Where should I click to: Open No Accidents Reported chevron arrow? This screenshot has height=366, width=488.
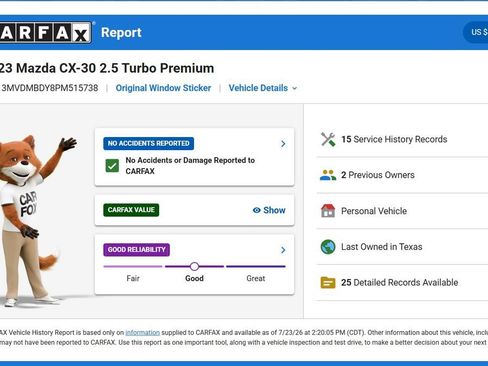[283, 144]
